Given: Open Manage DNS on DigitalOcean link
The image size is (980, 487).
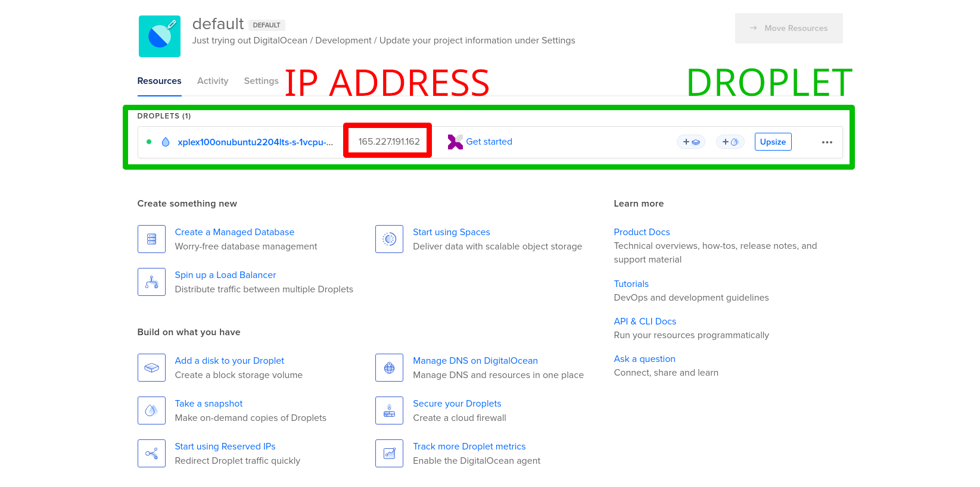Looking at the screenshot, I should [x=475, y=361].
